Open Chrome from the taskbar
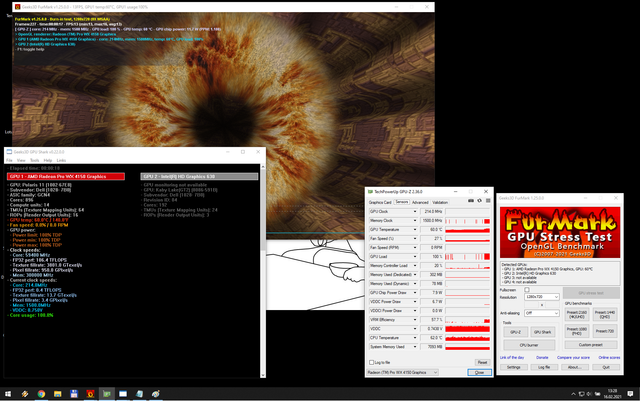Image resolution: width=640 pixels, height=401 pixels. coord(41,394)
